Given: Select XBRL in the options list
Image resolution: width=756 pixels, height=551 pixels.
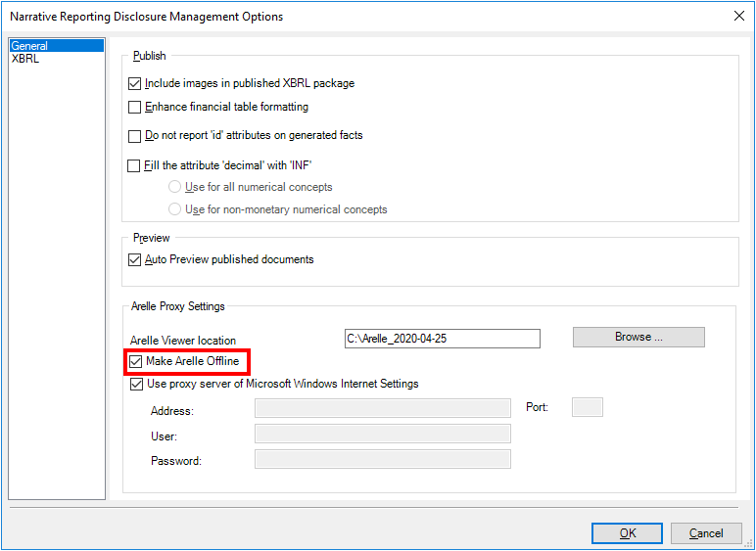Looking at the screenshot, I should (25, 59).
